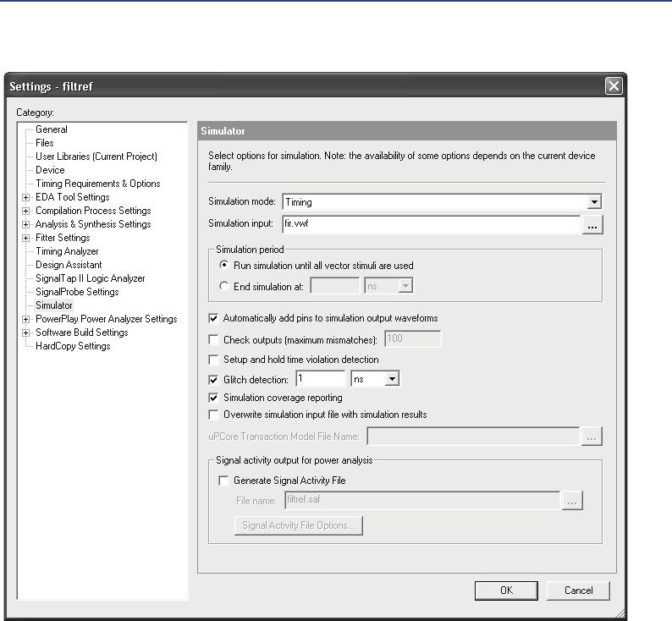Open the Simulation mode dropdown
The width and height of the screenshot is (672, 621).
[x=594, y=202]
